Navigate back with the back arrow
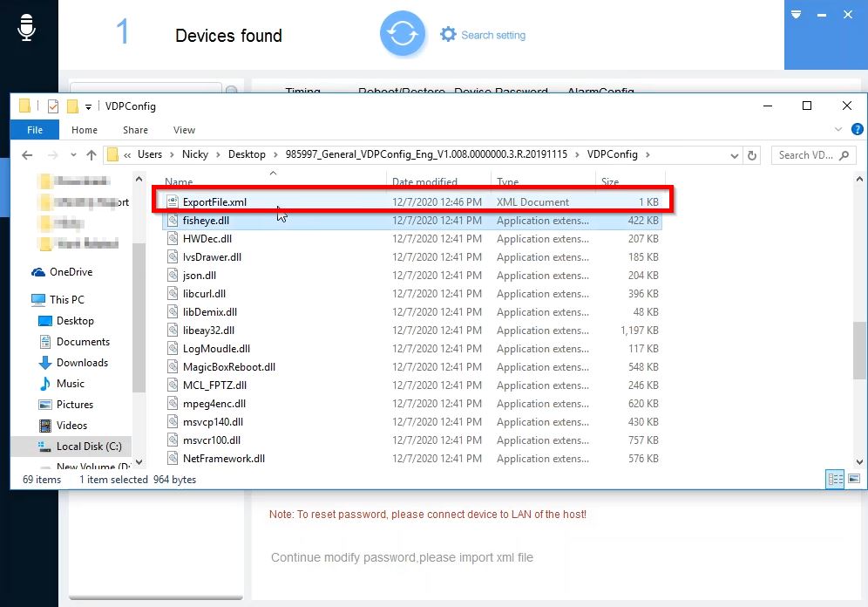Viewport: 868px width, 607px height. click(27, 155)
